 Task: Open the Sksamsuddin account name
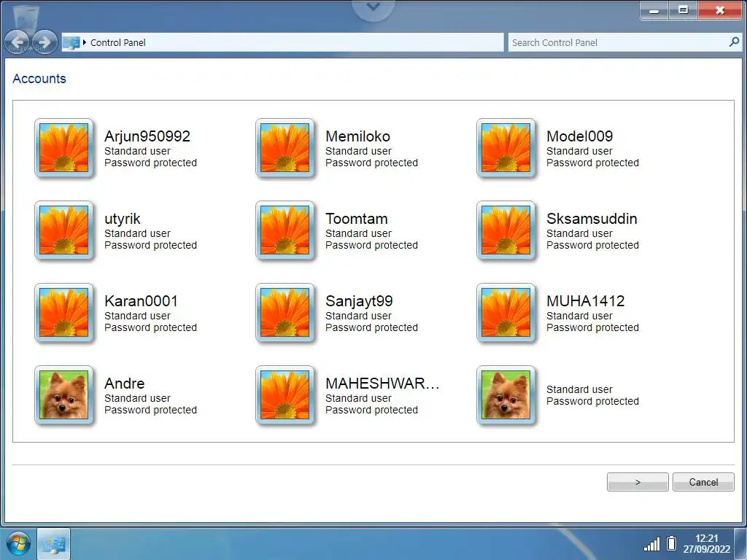tap(592, 219)
